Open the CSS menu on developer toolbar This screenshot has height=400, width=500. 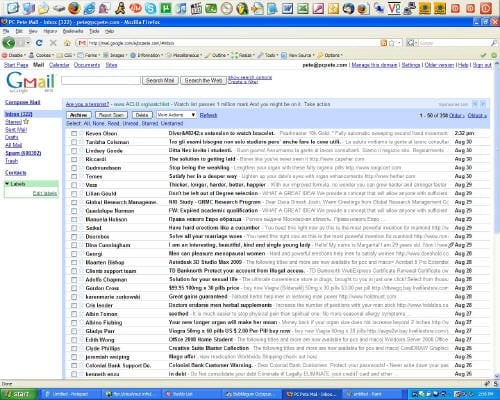point(65,55)
